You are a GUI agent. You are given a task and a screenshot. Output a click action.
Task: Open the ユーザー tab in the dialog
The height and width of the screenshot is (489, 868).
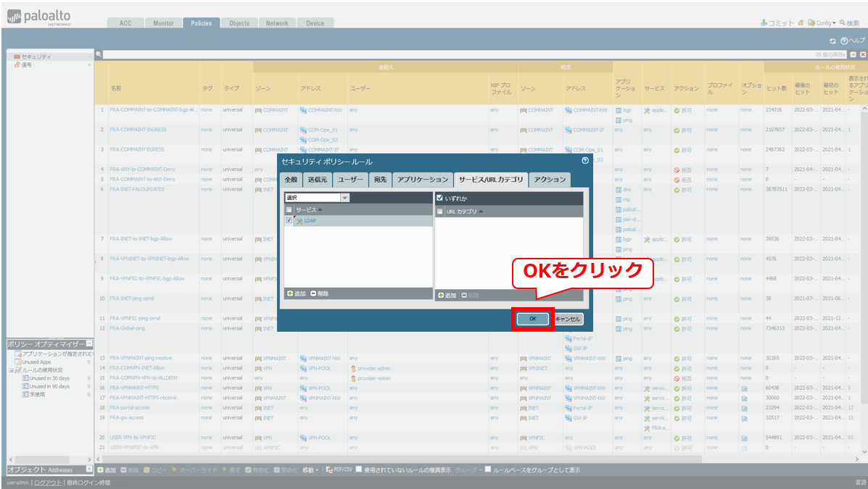tap(350, 180)
